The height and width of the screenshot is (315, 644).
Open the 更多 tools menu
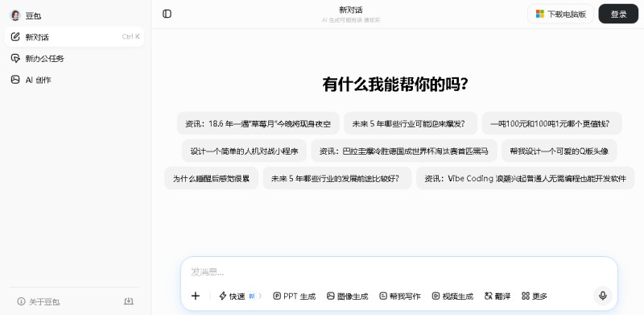click(x=535, y=296)
